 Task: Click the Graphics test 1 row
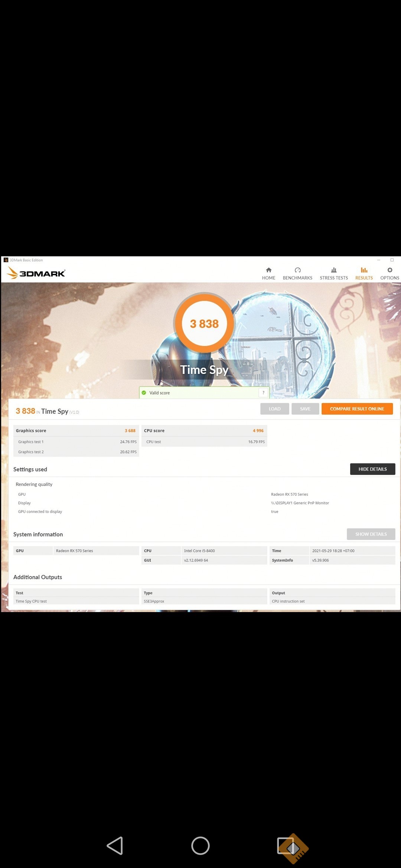(x=76, y=442)
